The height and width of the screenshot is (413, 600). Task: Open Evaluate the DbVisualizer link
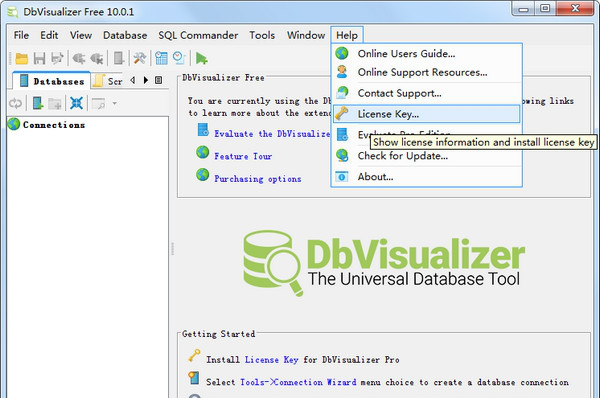(272, 134)
